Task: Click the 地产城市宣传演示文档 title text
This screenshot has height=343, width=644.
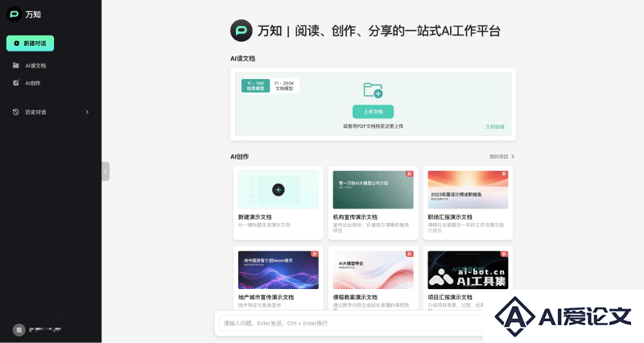Action: point(266,297)
